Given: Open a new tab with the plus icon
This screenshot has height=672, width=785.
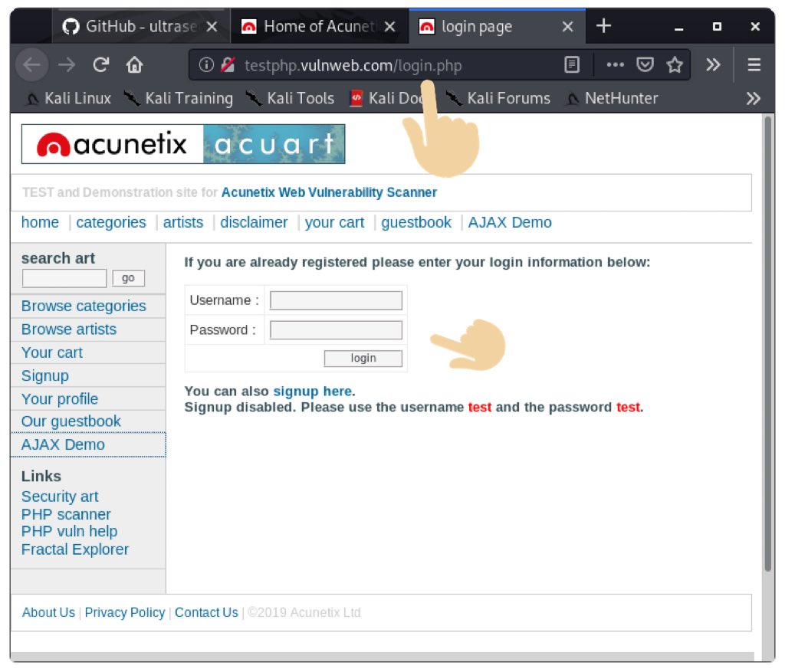Looking at the screenshot, I should (x=604, y=25).
